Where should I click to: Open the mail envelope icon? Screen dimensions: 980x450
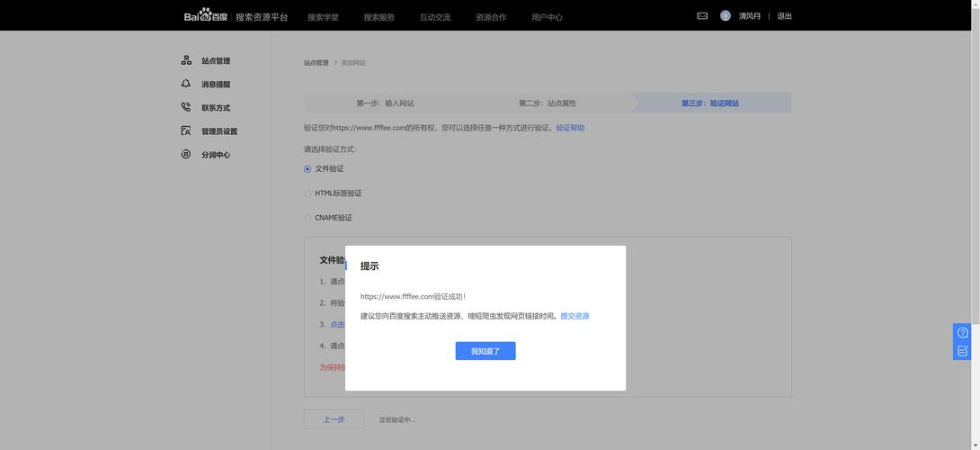pyautogui.click(x=702, y=16)
